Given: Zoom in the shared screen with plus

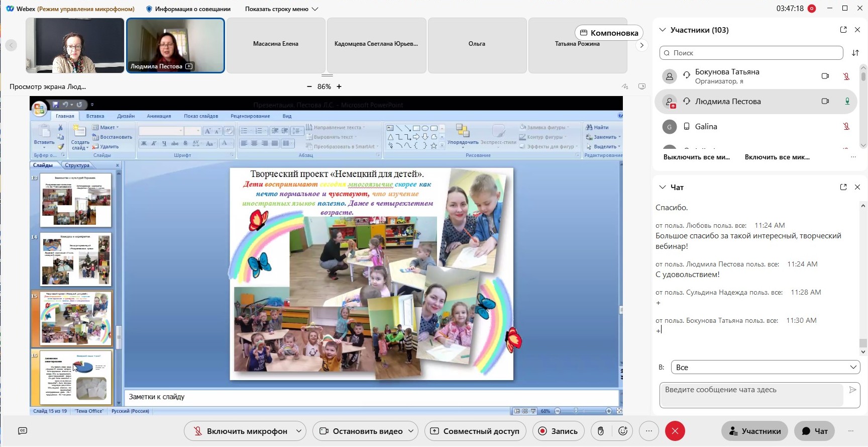Looking at the screenshot, I should (x=339, y=86).
